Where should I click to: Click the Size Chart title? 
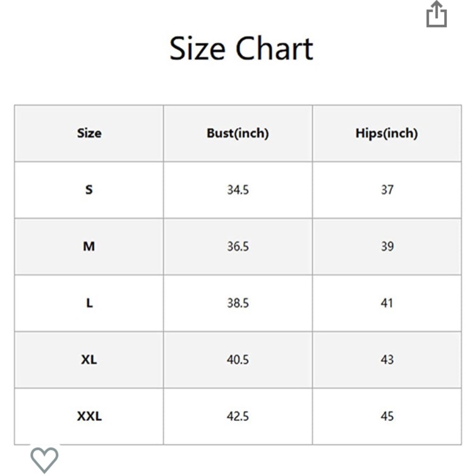coord(241,49)
